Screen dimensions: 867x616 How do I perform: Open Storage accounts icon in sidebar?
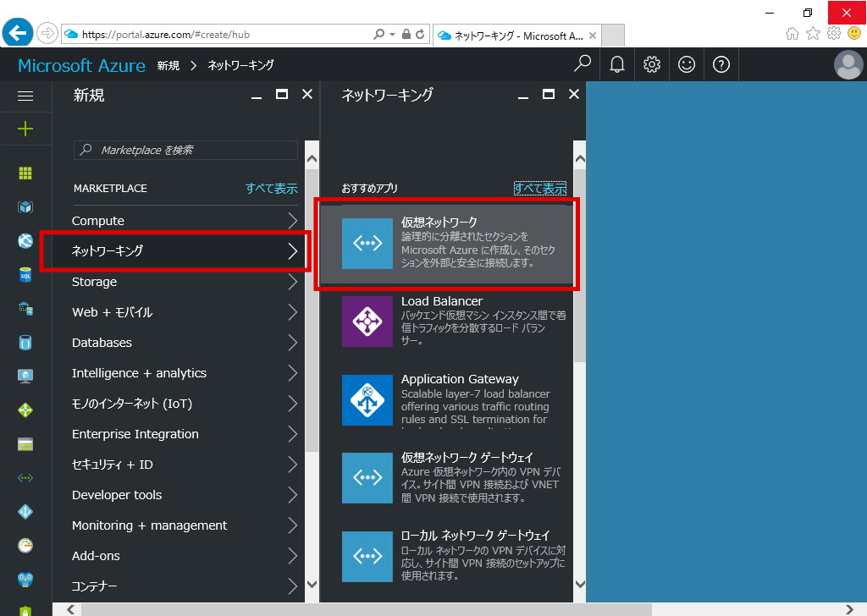coord(25,444)
